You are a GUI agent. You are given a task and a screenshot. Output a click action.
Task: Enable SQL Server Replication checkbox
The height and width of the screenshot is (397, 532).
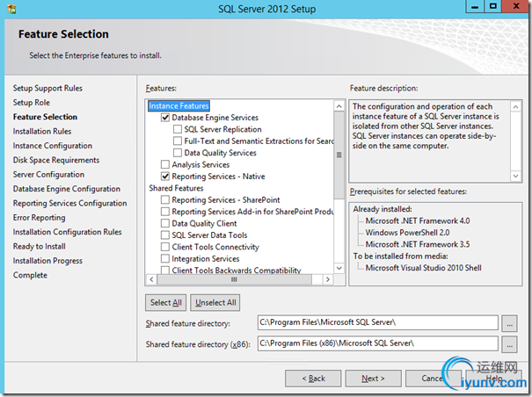click(178, 129)
